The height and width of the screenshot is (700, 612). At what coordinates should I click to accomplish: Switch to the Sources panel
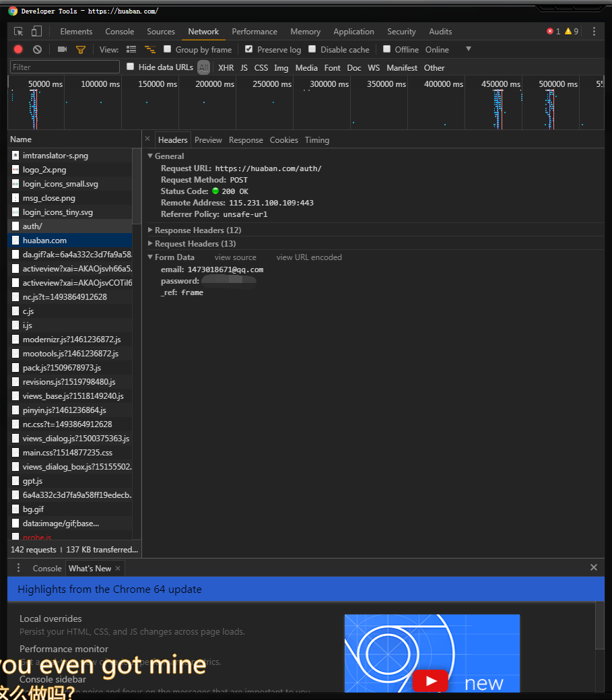(161, 31)
